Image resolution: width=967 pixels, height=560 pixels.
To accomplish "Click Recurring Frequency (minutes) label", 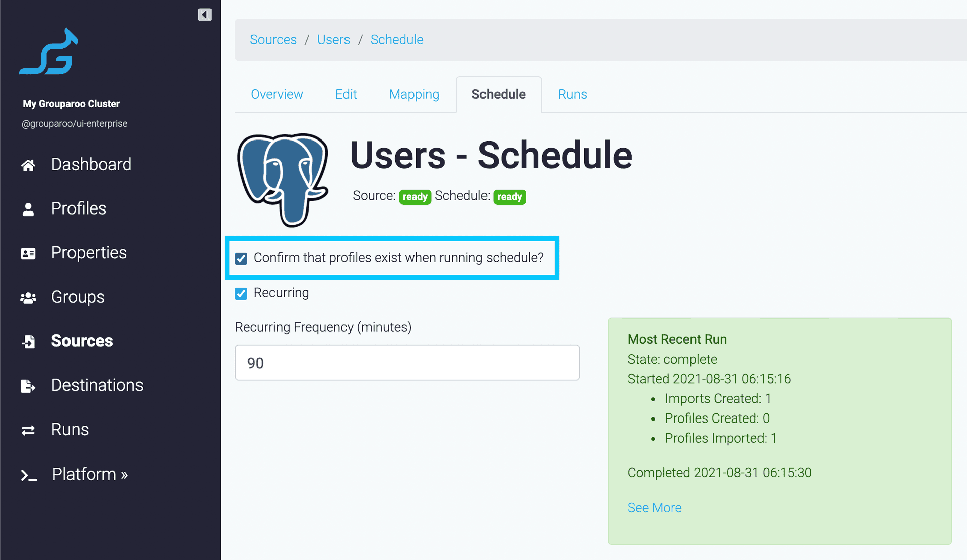I will [x=323, y=327].
